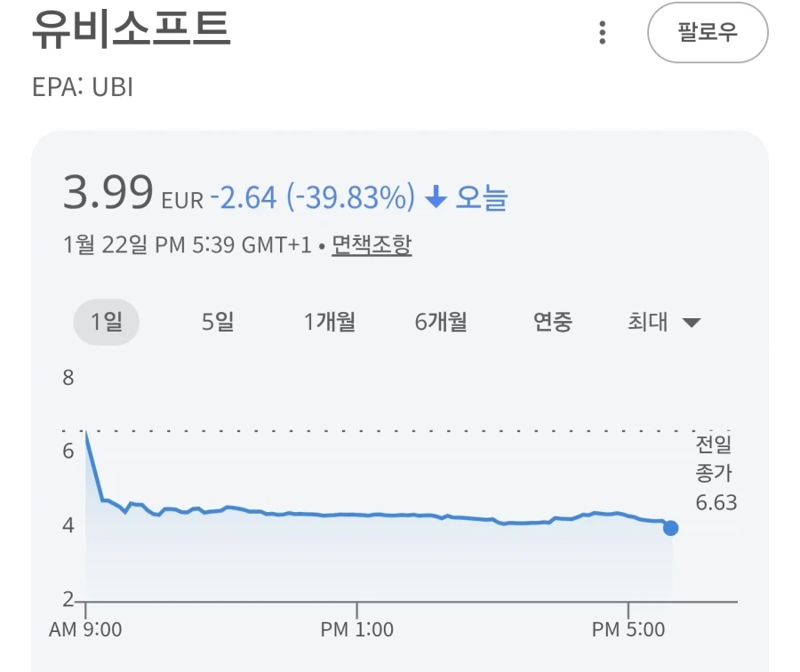Click the blue downward arrow next to 오늘

click(x=435, y=198)
